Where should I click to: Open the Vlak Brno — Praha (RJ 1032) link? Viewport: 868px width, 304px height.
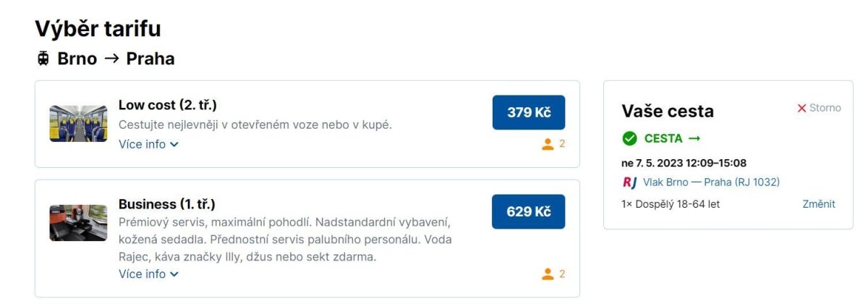[x=711, y=182]
